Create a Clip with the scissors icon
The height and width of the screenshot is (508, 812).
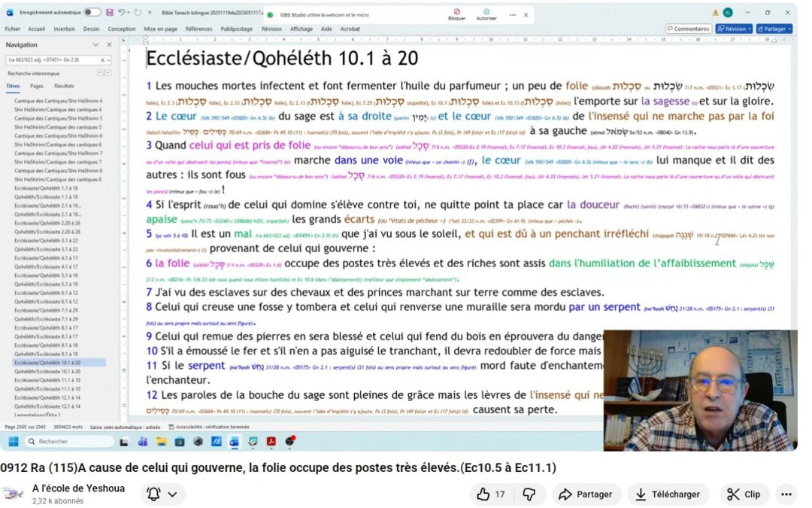(x=744, y=494)
